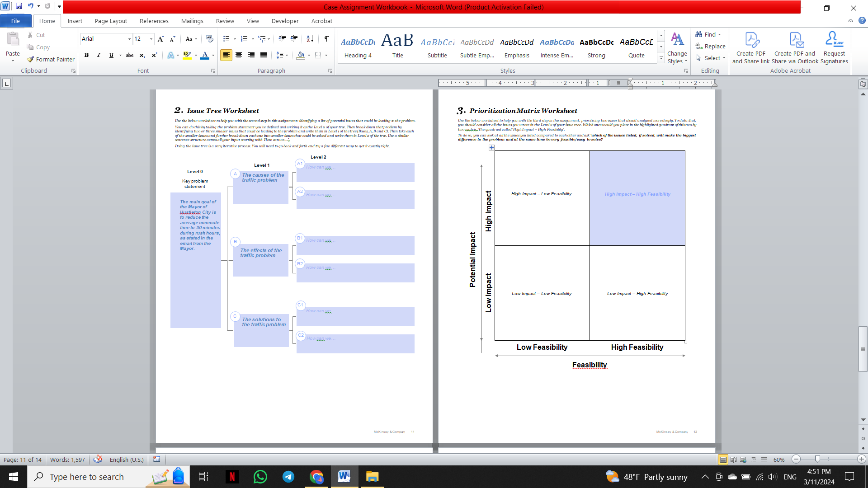This screenshot has height=488, width=868.
Task: Increase the indent level
Action: [294, 39]
